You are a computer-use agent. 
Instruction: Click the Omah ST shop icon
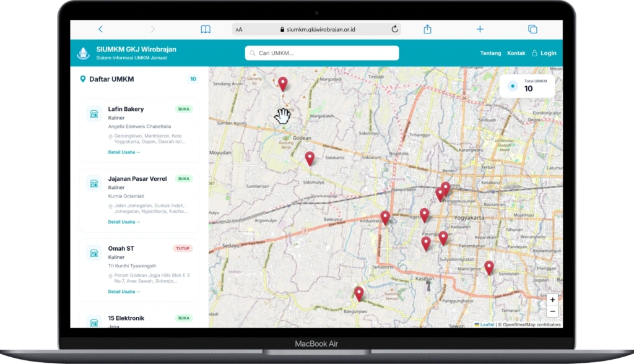point(94,254)
